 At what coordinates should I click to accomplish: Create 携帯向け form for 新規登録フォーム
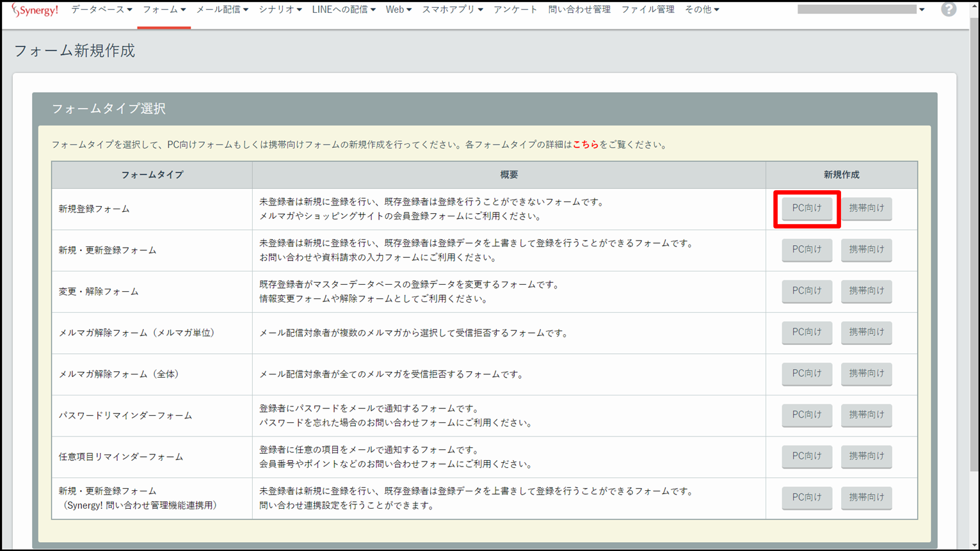[866, 208]
